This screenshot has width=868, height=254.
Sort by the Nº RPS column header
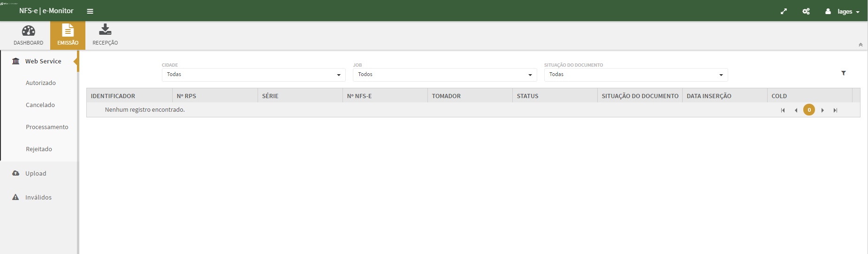pos(215,96)
